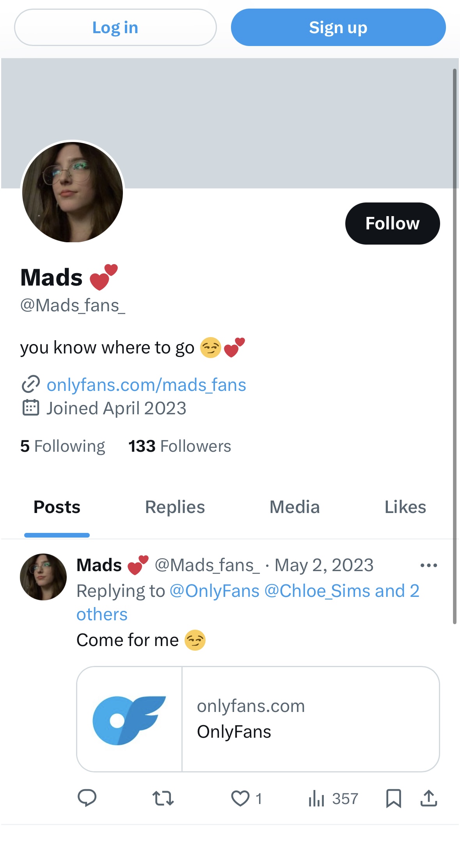Image resolution: width=460 pixels, height=868 pixels.
Task: Repost the post using the retweet icon
Action: [x=163, y=798]
